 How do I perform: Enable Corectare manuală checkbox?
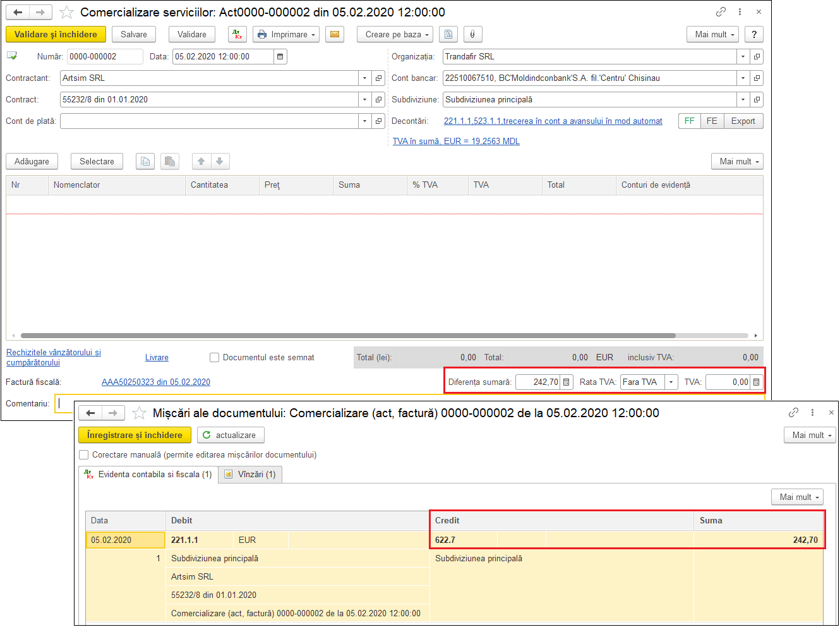(84, 455)
